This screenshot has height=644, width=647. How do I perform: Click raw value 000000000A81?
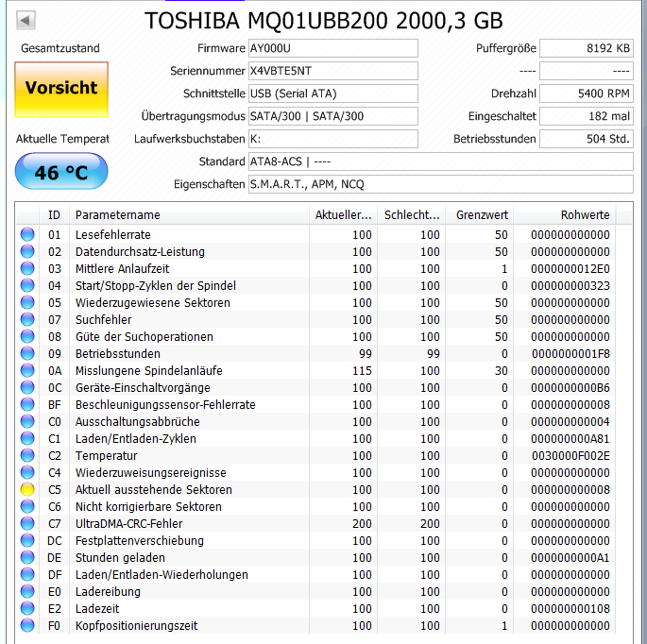click(x=570, y=438)
